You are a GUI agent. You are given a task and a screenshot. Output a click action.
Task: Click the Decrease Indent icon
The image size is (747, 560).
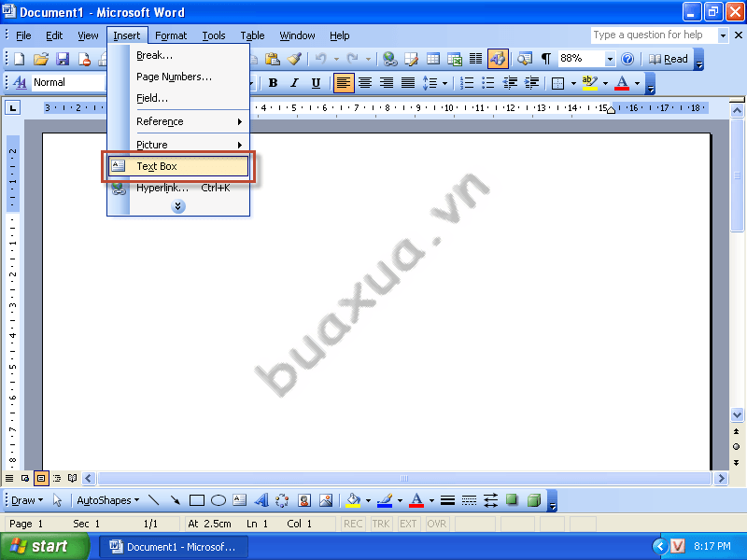coord(510,83)
